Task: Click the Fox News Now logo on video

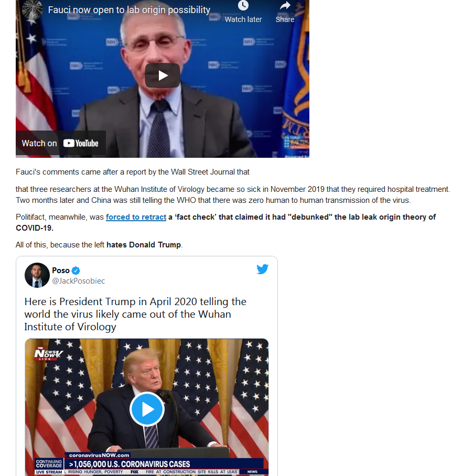Action: (48, 353)
